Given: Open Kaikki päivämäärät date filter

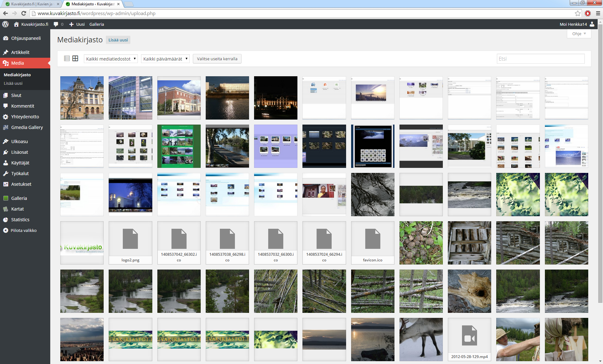Looking at the screenshot, I should (165, 59).
